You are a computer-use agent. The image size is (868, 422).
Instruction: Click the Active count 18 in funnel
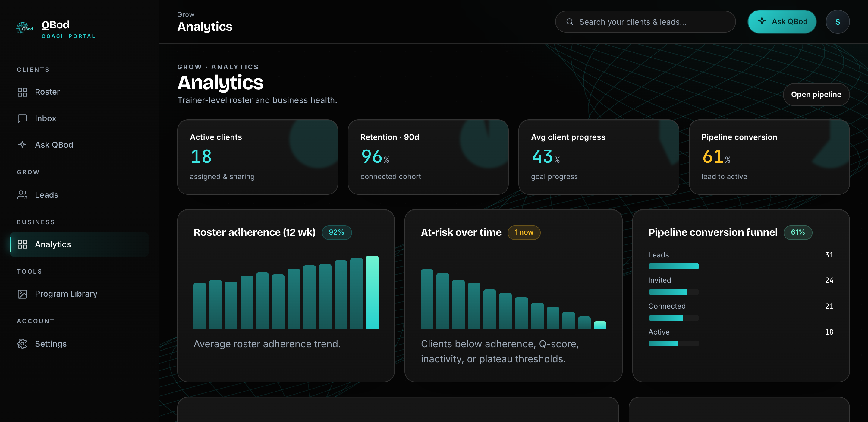pyautogui.click(x=829, y=332)
